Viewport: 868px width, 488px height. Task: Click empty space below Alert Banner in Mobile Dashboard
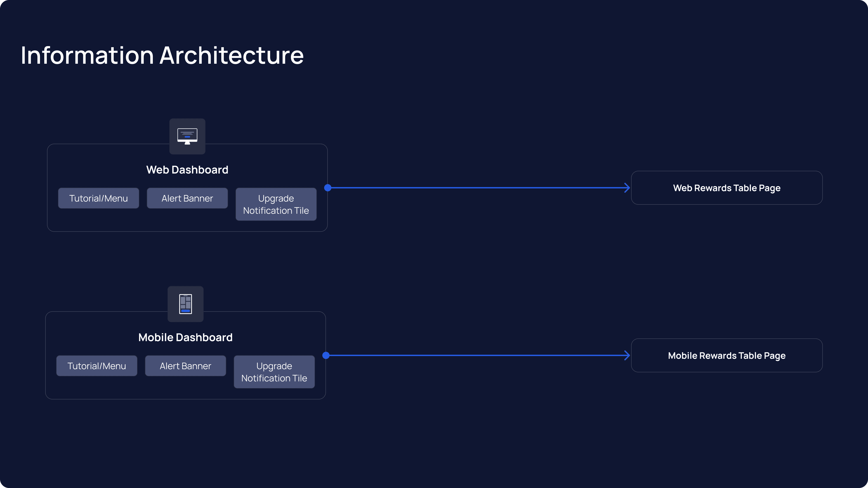coord(185,387)
